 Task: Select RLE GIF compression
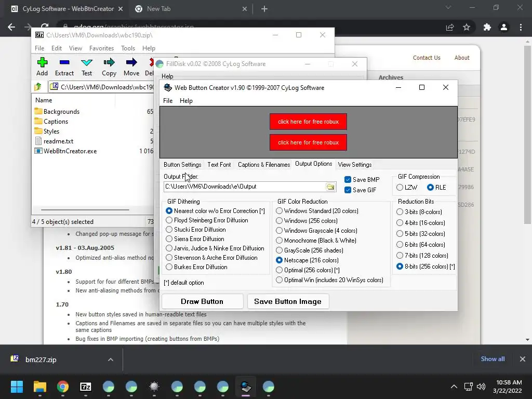point(430,187)
